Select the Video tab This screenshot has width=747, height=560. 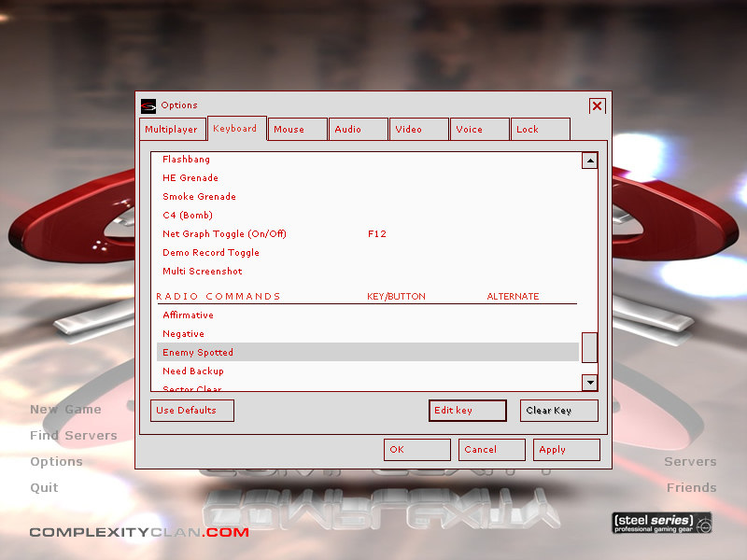[x=418, y=130]
